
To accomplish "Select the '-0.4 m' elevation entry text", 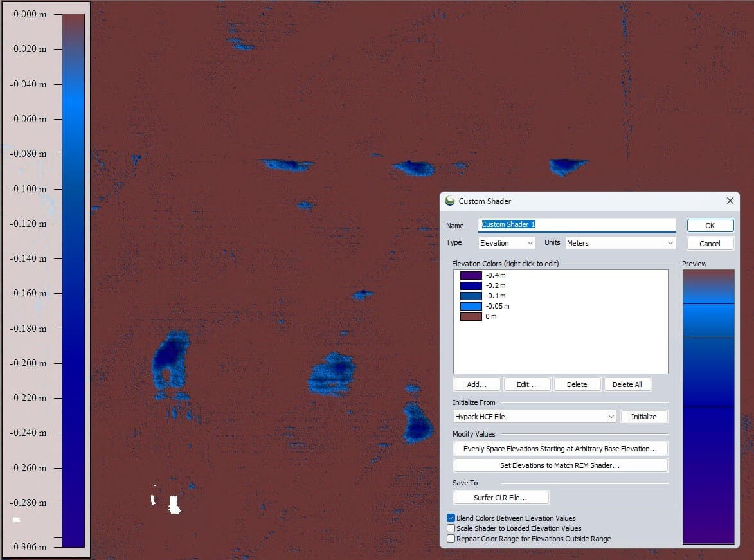I will tap(496, 275).
